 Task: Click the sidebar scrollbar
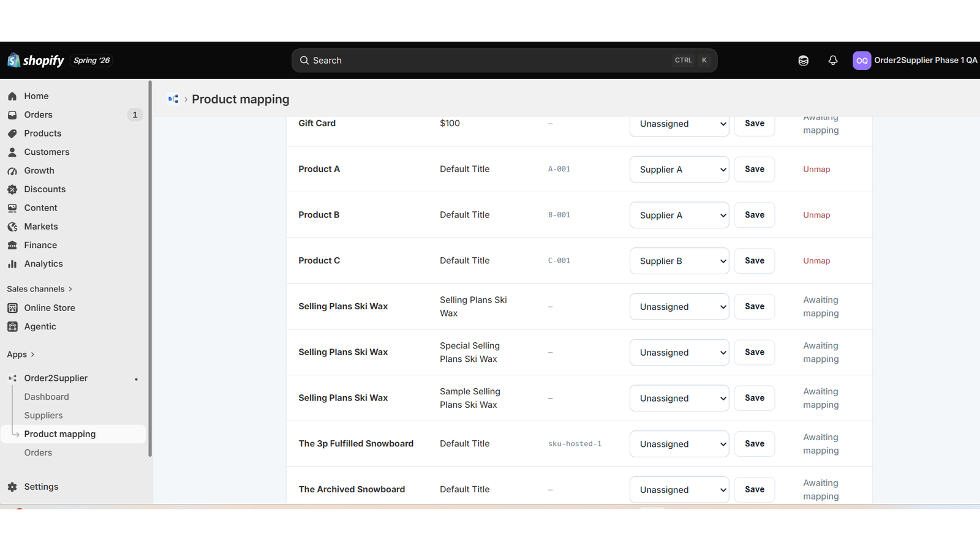pos(150,268)
